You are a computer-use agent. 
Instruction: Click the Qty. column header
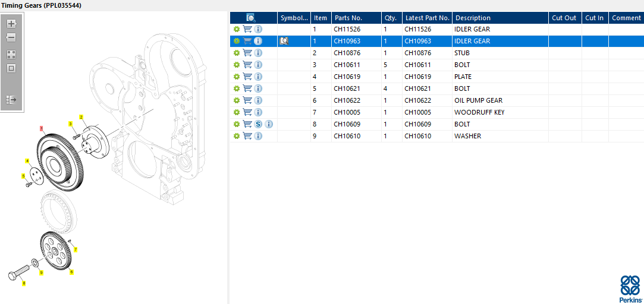391,18
